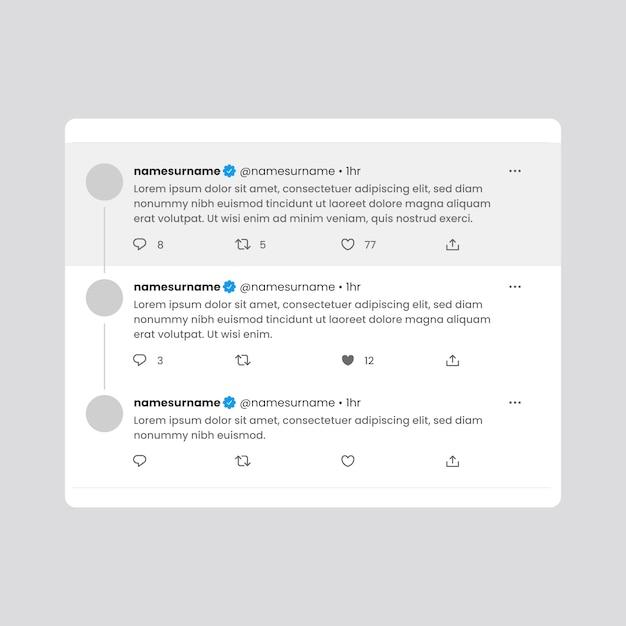Click the second tweet's gray avatar circle

click(104, 297)
